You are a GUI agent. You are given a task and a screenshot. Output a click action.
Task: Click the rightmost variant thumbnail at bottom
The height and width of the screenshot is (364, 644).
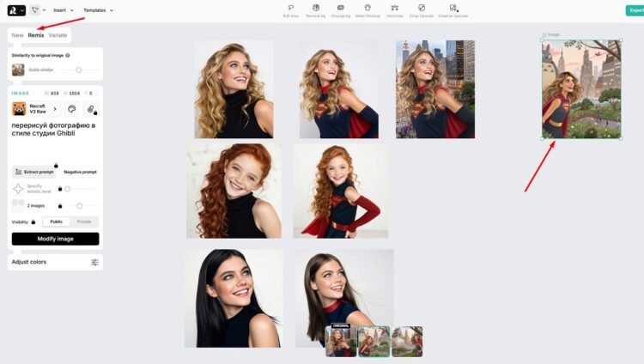coord(407,342)
